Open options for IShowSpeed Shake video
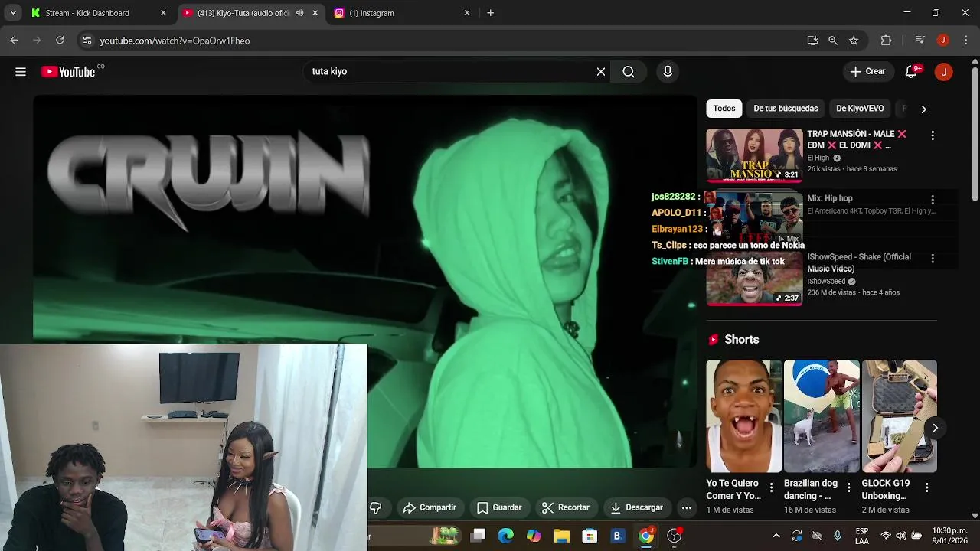980x551 pixels. coord(932,259)
